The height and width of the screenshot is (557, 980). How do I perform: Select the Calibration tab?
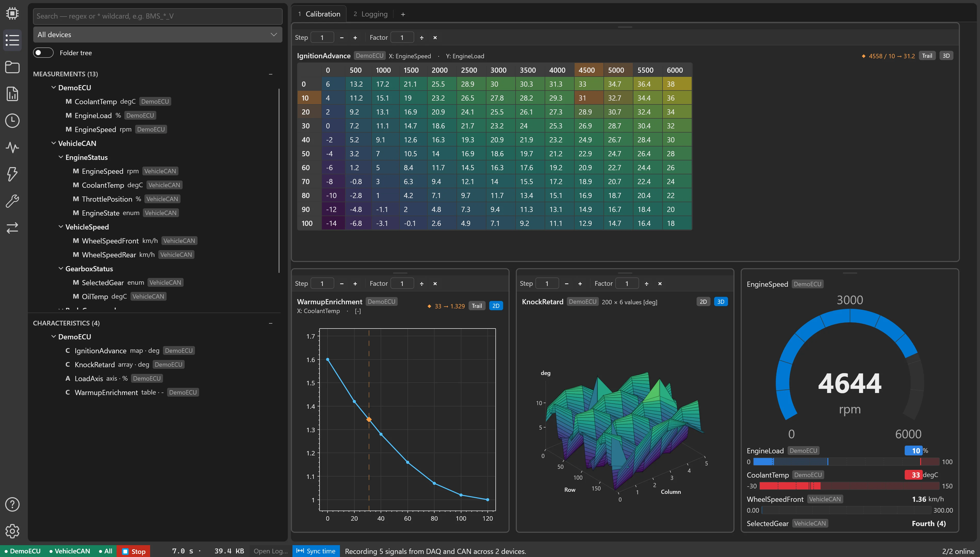coord(319,14)
